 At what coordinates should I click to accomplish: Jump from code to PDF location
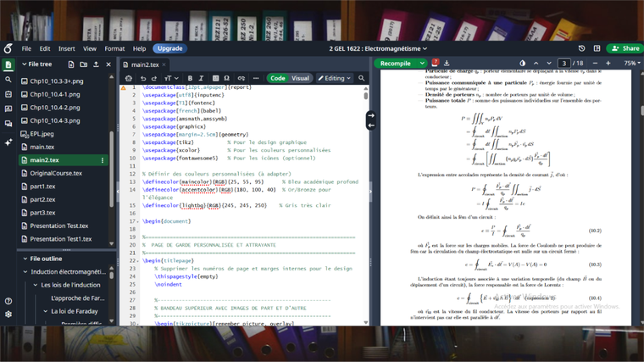tap(371, 115)
